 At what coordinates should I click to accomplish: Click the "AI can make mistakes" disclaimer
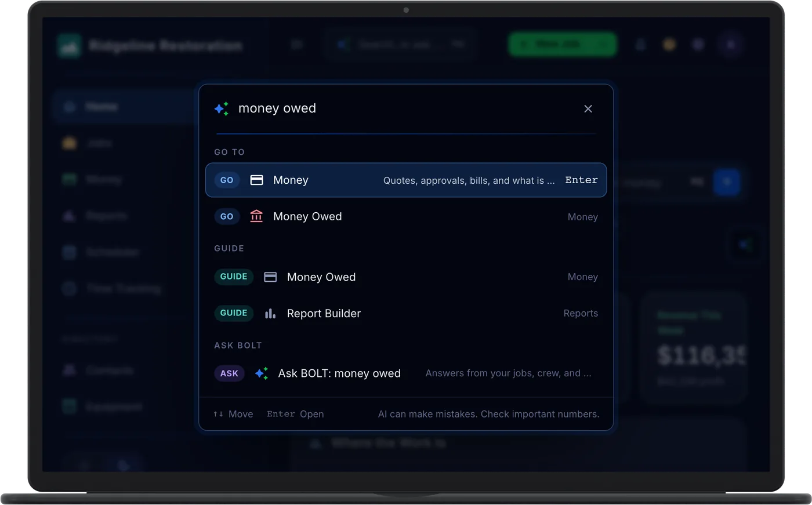[489, 414]
